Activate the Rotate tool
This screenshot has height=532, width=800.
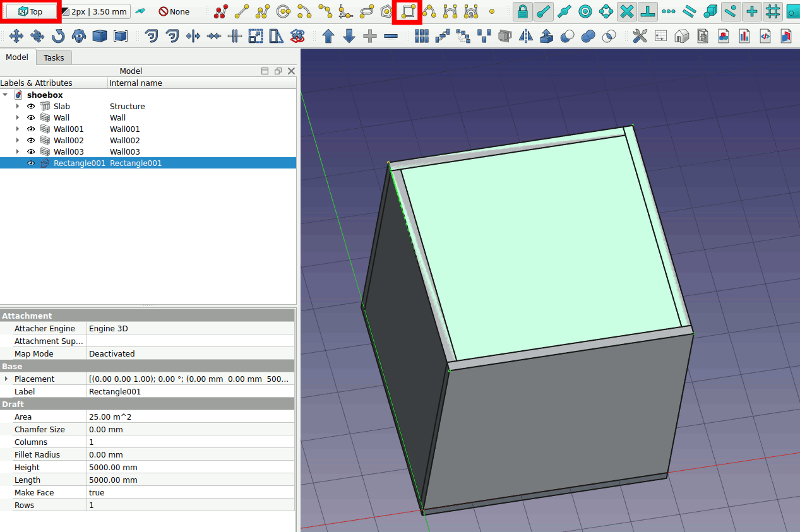click(58, 36)
